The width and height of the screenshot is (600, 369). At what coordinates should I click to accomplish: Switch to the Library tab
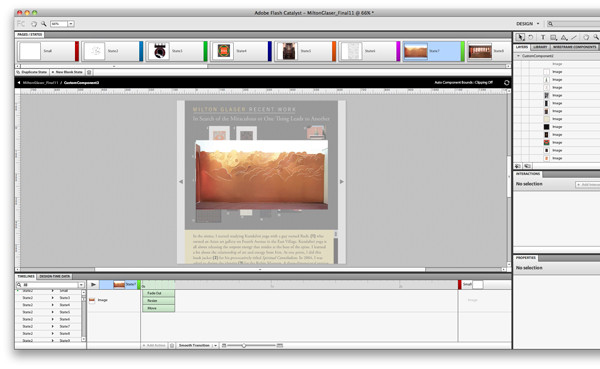tap(540, 47)
